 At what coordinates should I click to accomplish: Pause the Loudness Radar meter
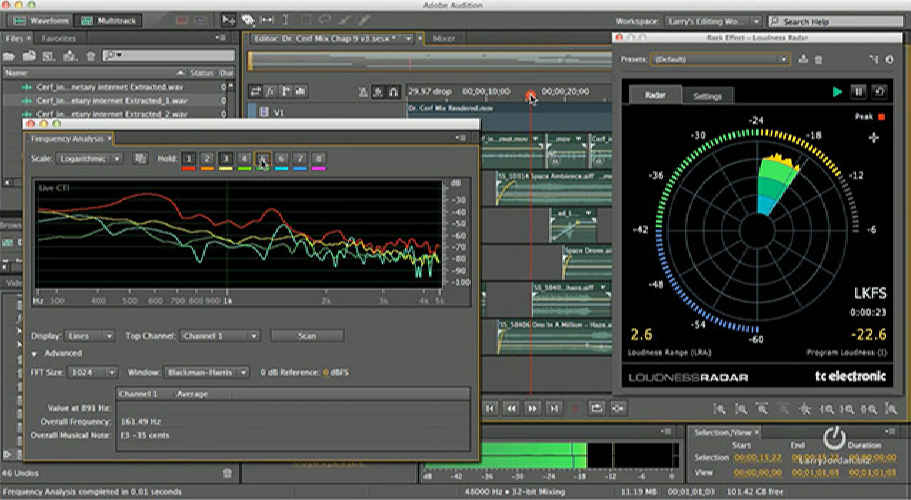point(858,92)
